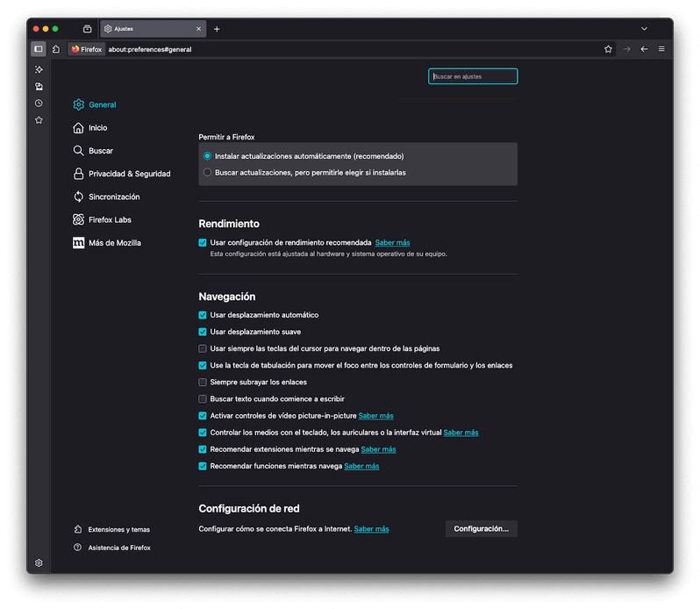Image resolution: width=700 pixels, height=609 pixels.
Task: Open Asistencia de Firefox link
Action: tap(112, 548)
